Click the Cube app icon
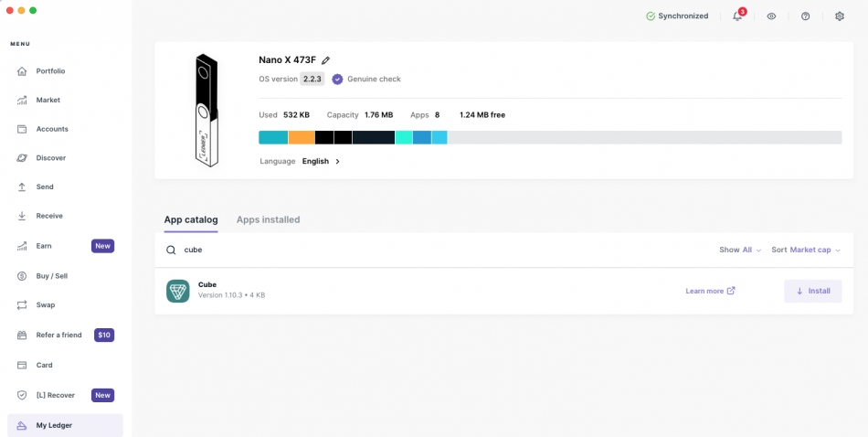The width and height of the screenshot is (868, 437). pyautogui.click(x=177, y=291)
